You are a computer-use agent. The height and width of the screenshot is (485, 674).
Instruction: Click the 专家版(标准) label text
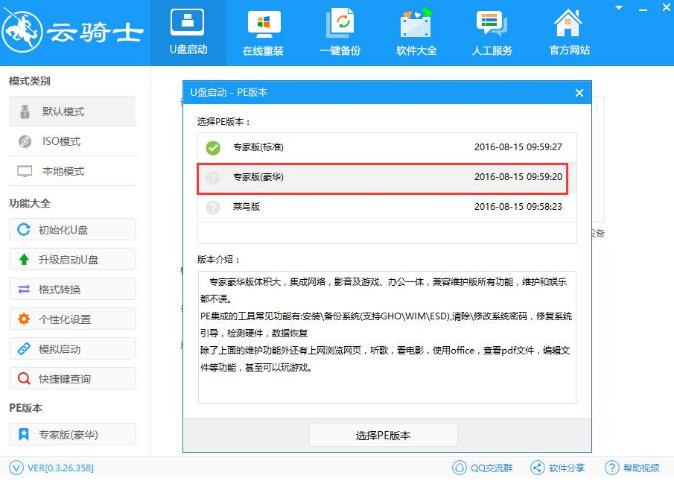pyautogui.click(x=258, y=147)
